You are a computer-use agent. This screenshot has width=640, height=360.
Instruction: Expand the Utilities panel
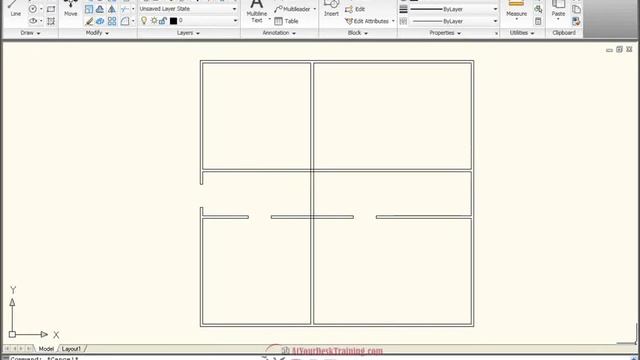pyautogui.click(x=522, y=33)
